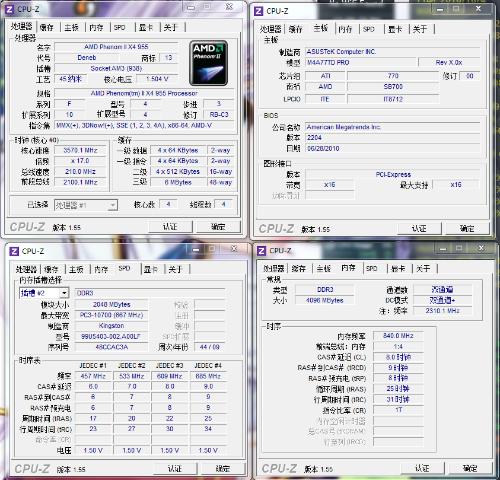
Task: Select 显卡 tab in the memory window
Action: (398, 268)
